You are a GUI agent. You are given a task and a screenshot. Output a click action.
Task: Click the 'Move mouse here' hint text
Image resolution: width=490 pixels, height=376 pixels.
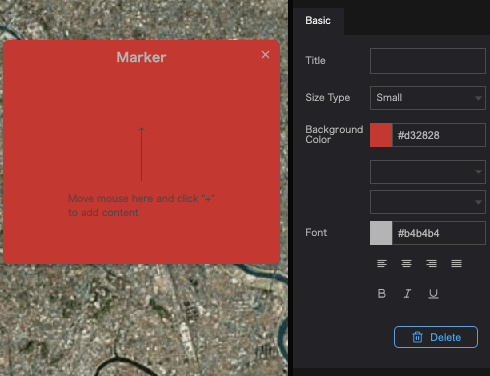(x=141, y=205)
